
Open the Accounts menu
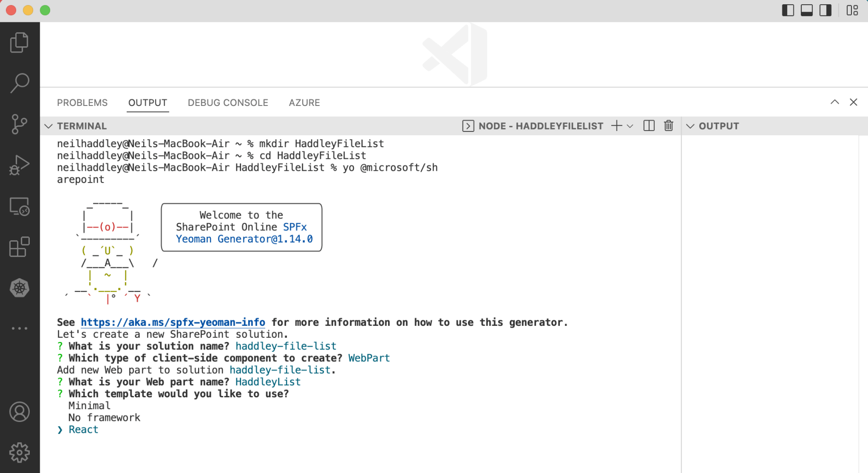tap(19, 412)
